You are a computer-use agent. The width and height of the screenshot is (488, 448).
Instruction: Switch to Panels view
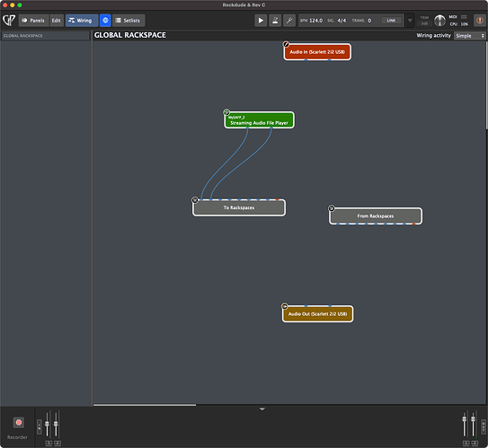(x=34, y=21)
